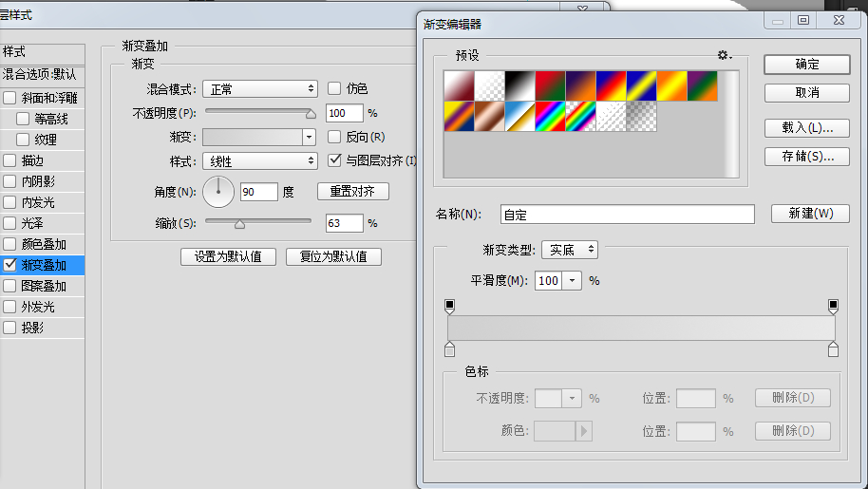Confirm the gradient with 确定
This screenshot has height=489, width=868.
[807, 65]
